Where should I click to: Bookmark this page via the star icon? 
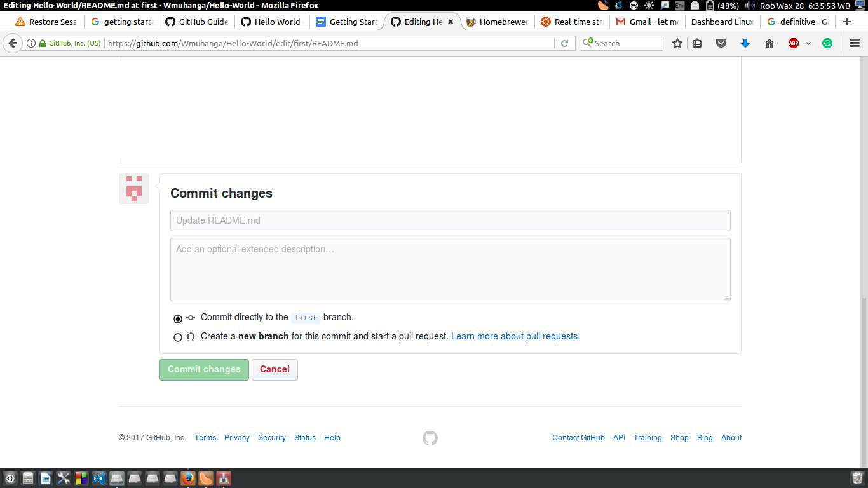click(x=677, y=43)
